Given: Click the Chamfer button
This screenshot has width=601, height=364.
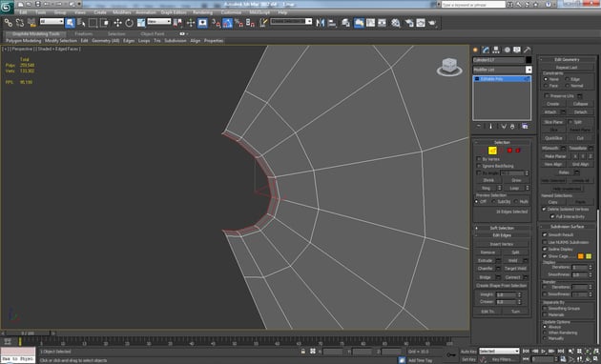Looking at the screenshot, I should click(486, 269).
